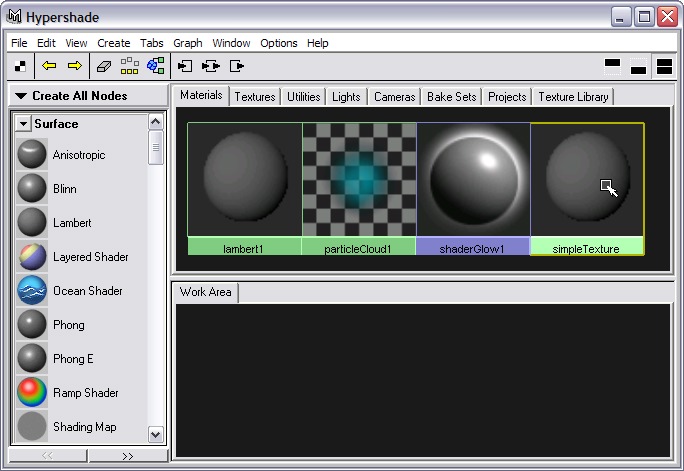This screenshot has height=471, width=684.
Task: Collapse the Surface section
Action: [24, 124]
